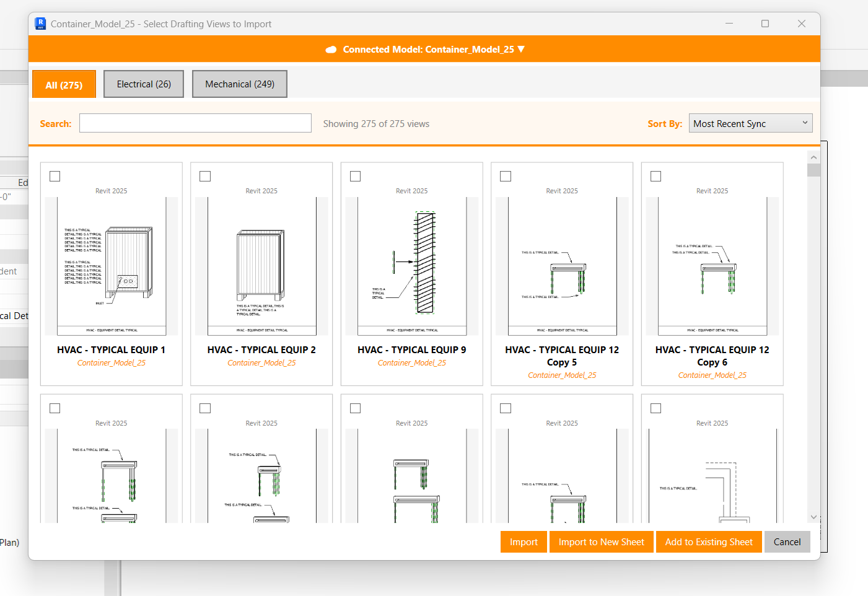Check the checkbox for HVAC - TYPICAL EQUIP 1
This screenshot has height=596, width=868.
pyautogui.click(x=55, y=176)
